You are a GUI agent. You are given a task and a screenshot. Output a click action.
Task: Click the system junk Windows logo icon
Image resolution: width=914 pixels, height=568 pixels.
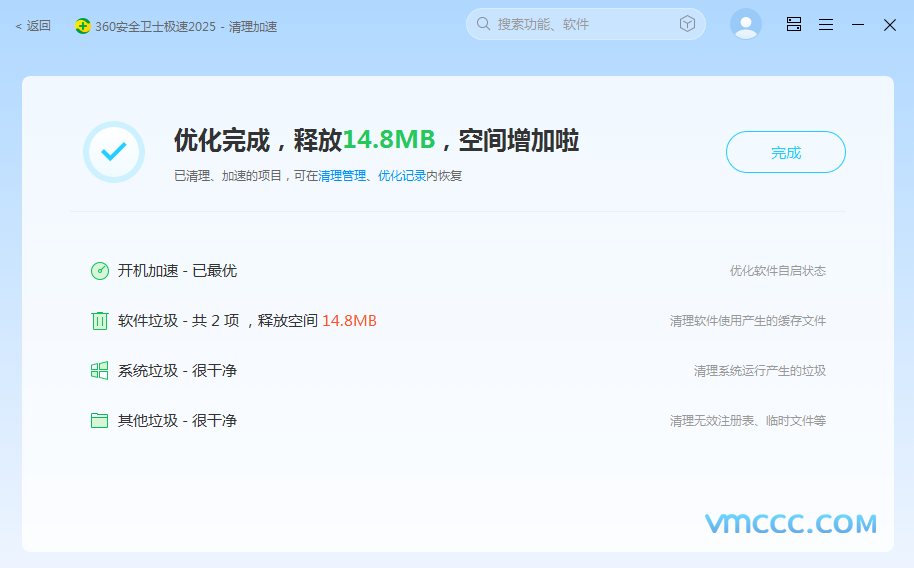(x=100, y=371)
